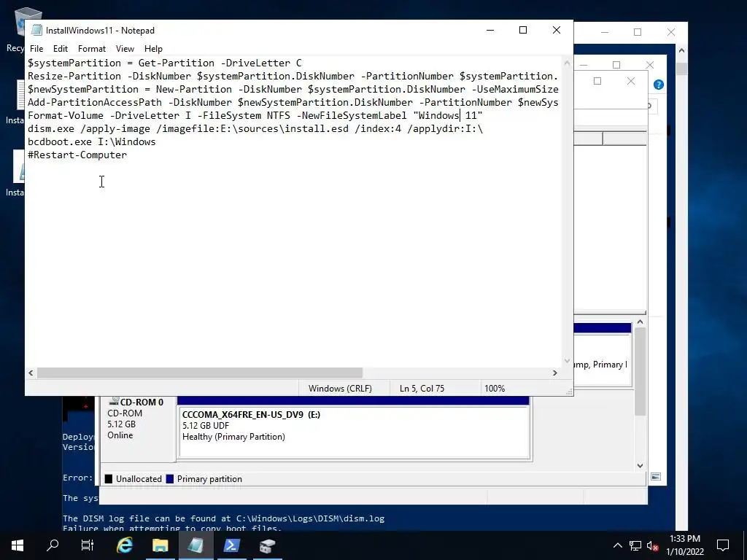Click the Add-PartitionAccessPath line
This screenshot has height=560, width=747.
tap(293, 102)
